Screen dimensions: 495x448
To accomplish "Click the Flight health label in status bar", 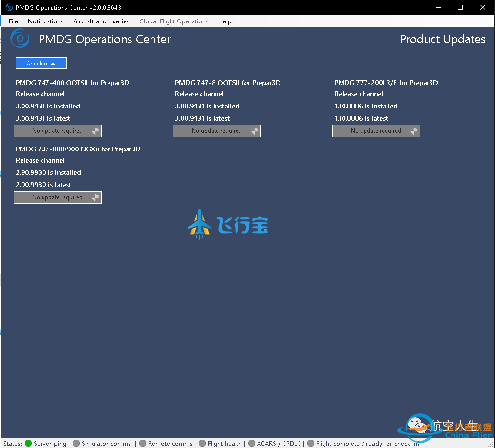I will tap(224, 443).
